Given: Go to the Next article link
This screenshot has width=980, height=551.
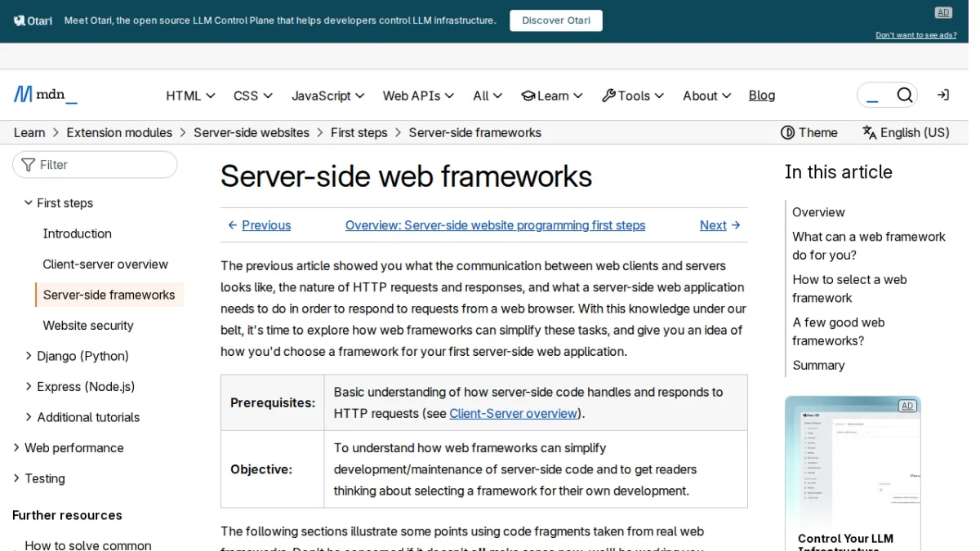Looking at the screenshot, I should coord(720,225).
